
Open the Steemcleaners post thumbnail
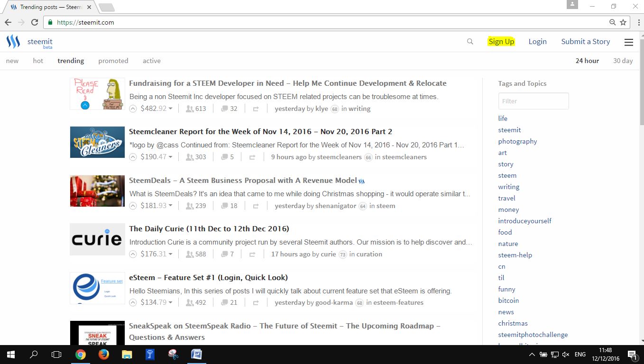point(97,142)
